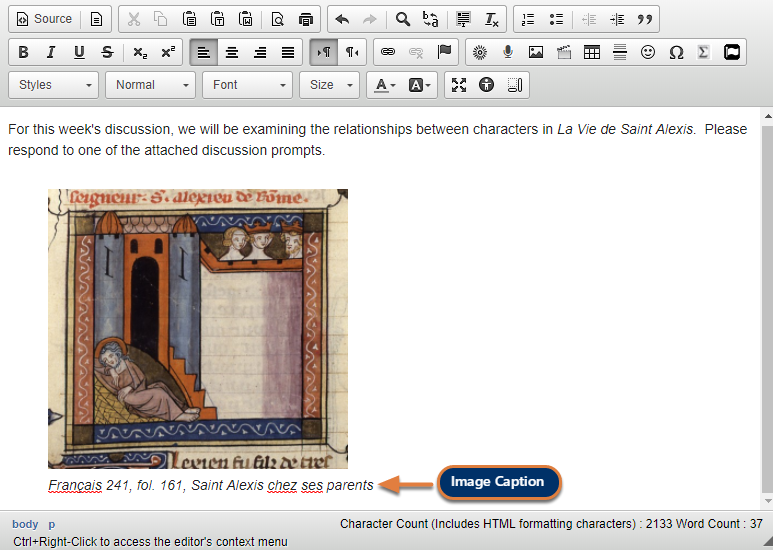Open the Source code view

[44, 19]
